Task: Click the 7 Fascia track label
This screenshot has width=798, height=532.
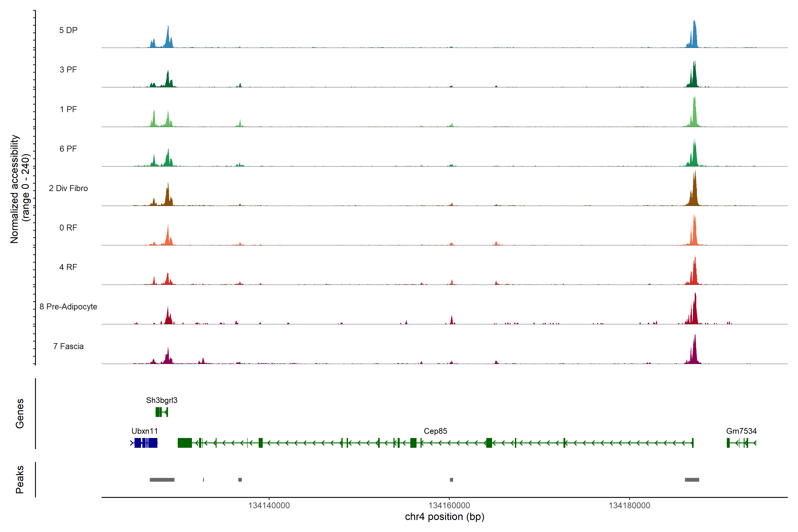Action: (x=68, y=346)
